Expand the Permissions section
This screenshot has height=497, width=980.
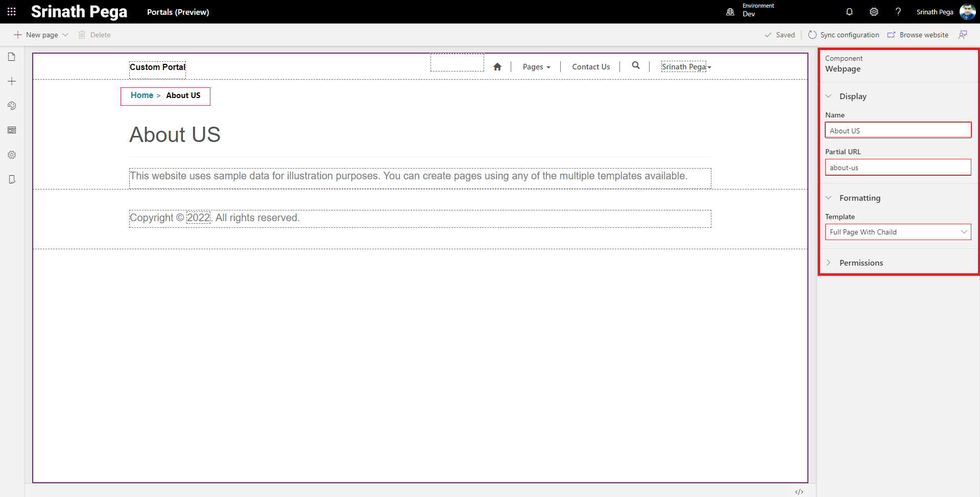(861, 263)
